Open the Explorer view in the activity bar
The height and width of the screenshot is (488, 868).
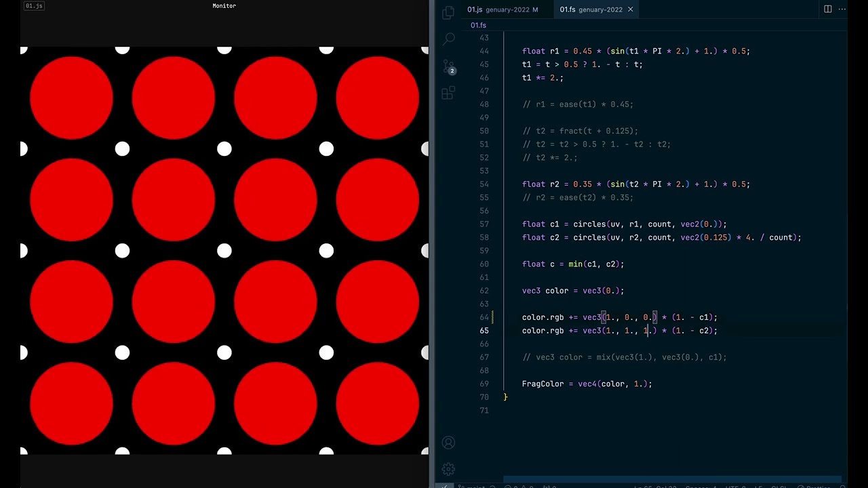448,12
